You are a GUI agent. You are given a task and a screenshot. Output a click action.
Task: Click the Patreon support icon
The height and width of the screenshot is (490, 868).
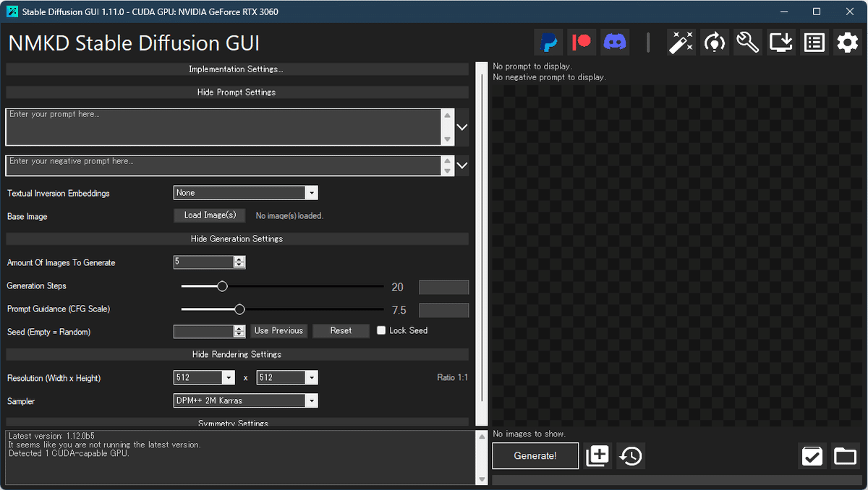(582, 42)
